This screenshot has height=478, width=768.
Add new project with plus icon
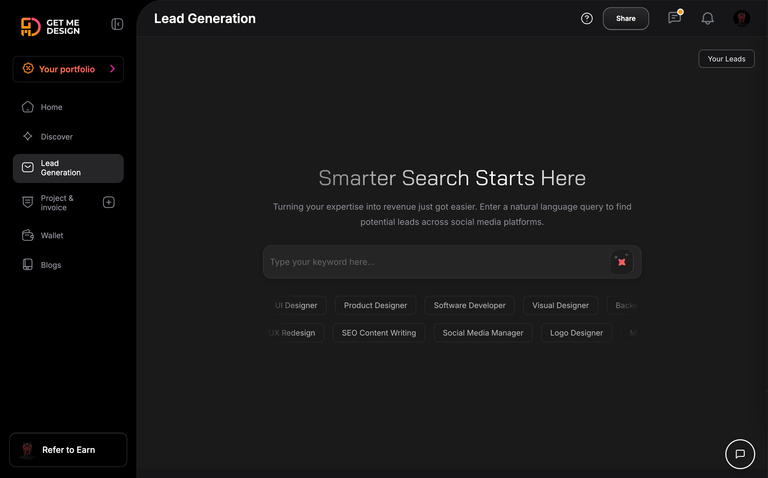(x=109, y=202)
